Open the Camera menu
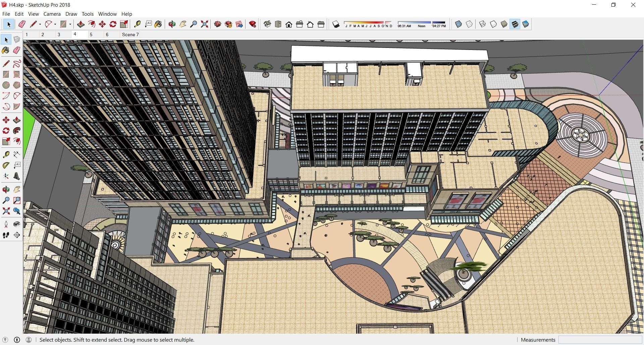Image resolution: width=644 pixels, height=345 pixels. click(x=52, y=14)
